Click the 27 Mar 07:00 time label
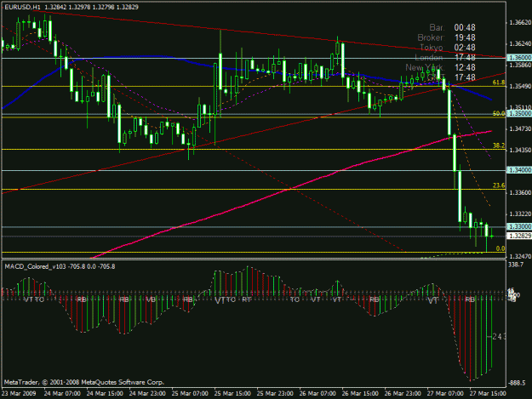532x399 pixels. click(445, 394)
